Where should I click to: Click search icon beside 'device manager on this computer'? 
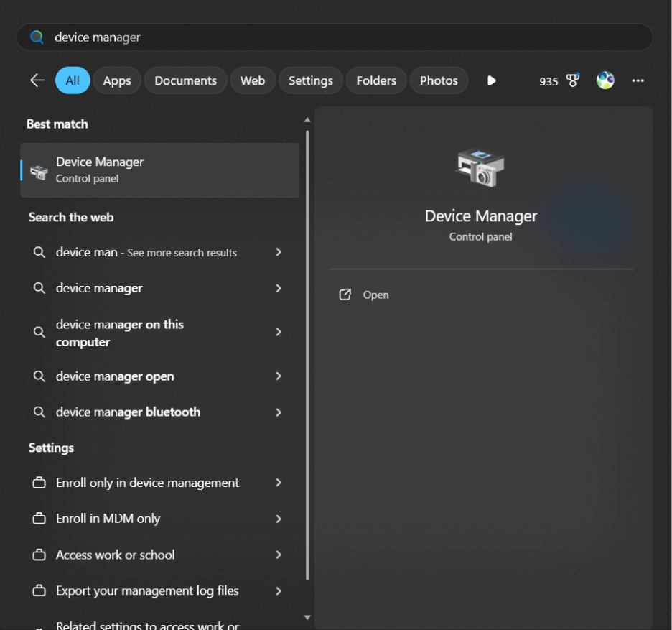39,332
